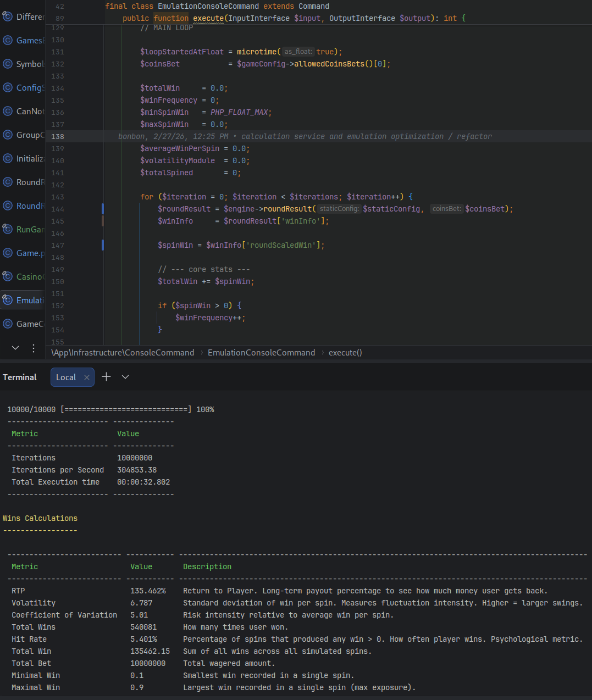Click the sticky 'final class EmulationConsoleCommand' line
This screenshot has width=592, height=700.
point(217,6)
